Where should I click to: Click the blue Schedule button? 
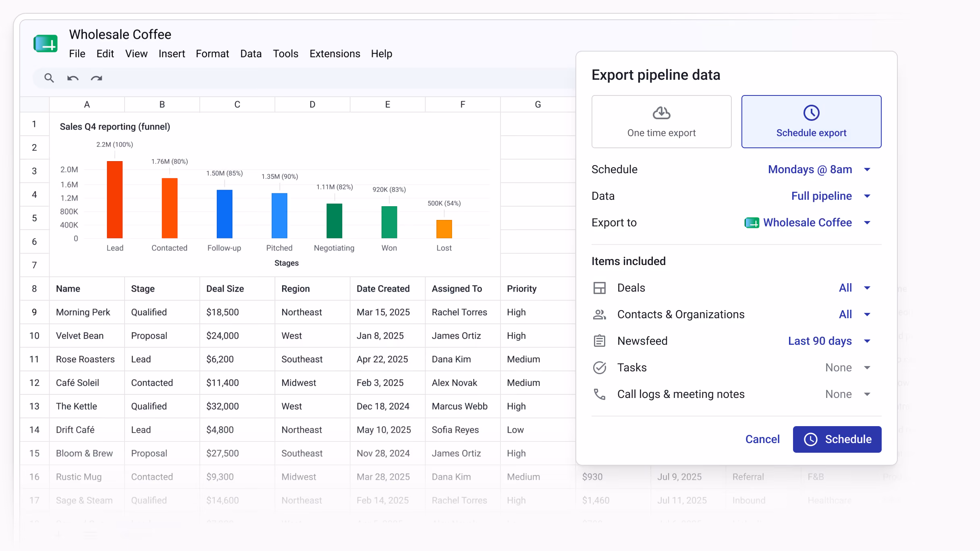(837, 439)
